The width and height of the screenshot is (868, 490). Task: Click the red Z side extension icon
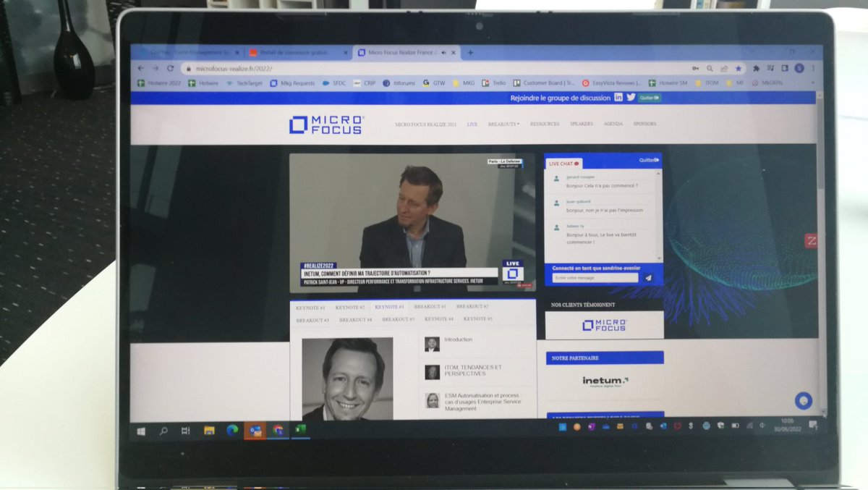pyautogui.click(x=812, y=241)
